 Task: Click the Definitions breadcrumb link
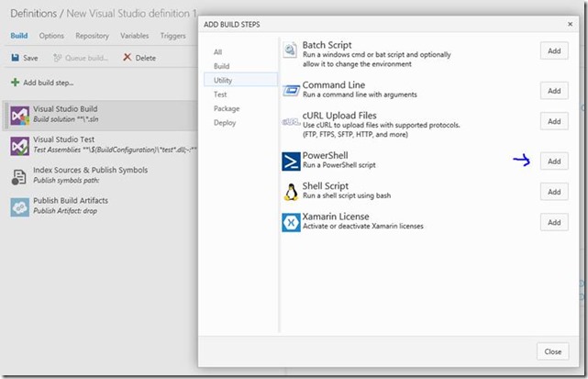pyautogui.click(x=33, y=14)
